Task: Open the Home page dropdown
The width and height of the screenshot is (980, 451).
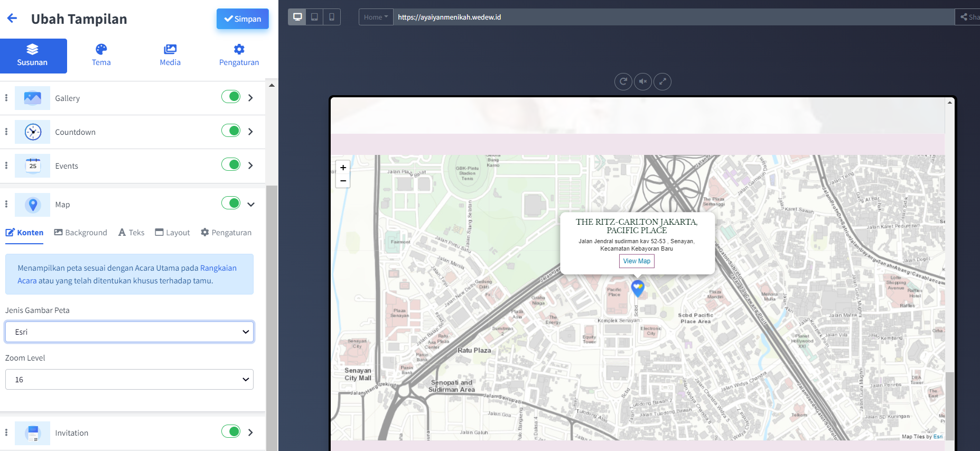Action: pos(376,17)
